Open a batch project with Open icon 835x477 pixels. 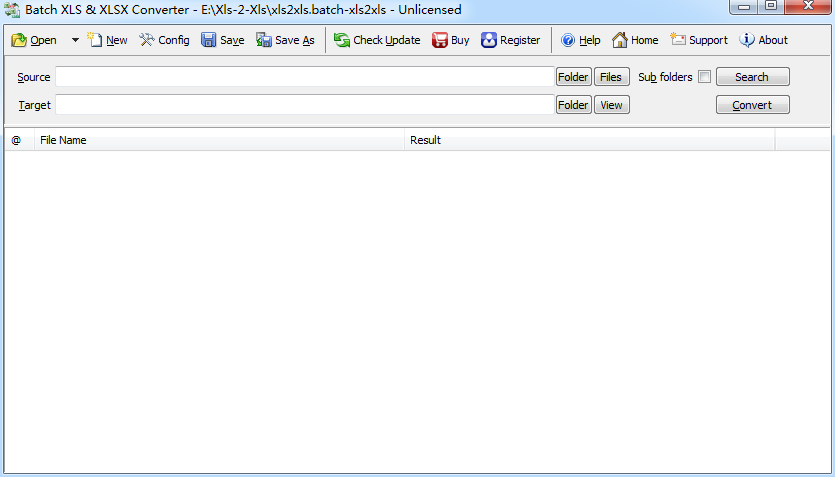(x=34, y=40)
